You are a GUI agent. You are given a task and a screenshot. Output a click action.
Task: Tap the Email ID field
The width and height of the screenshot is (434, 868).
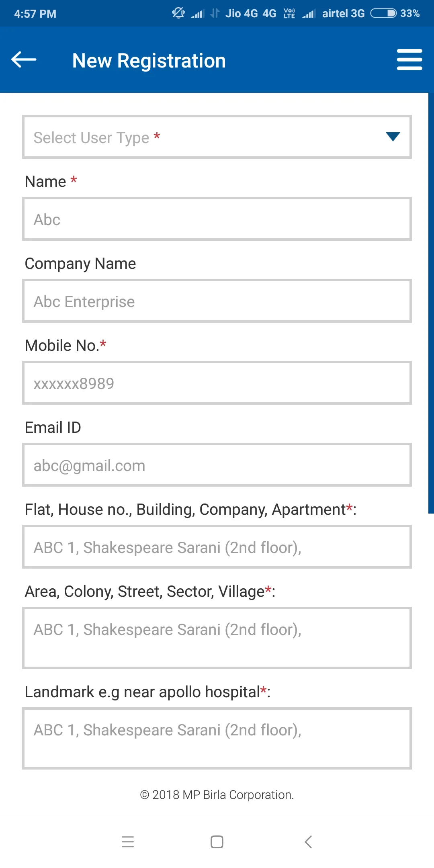tap(217, 465)
